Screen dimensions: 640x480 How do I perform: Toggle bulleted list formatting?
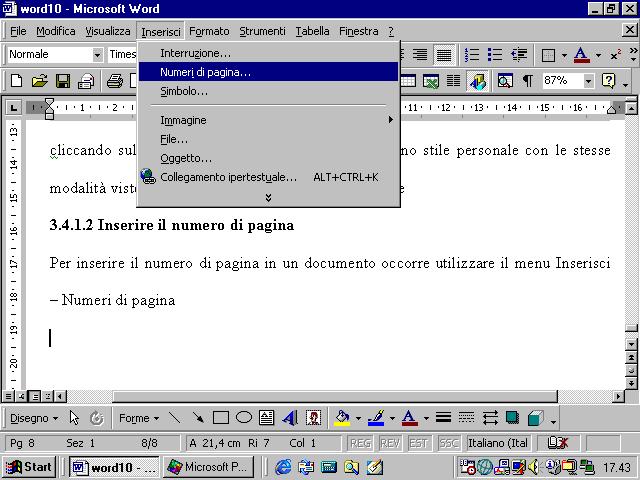click(x=495, y=55)
